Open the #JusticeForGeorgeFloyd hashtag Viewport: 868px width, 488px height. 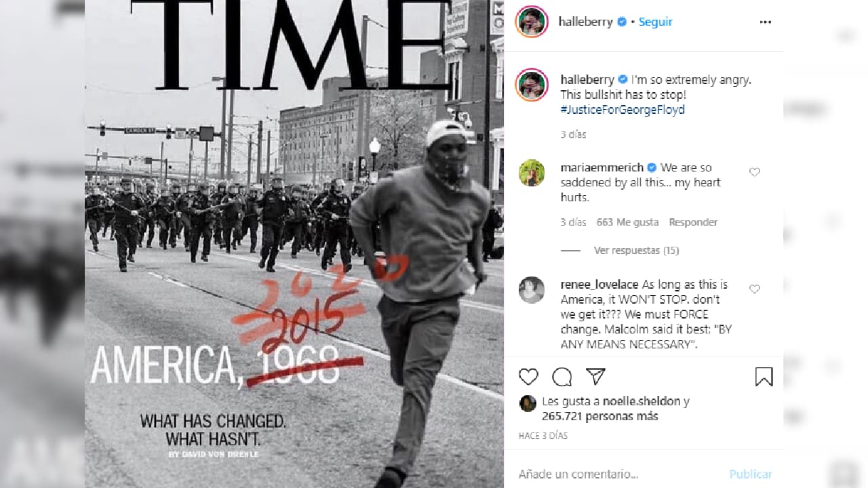pyautogui.click(x=623, y=109)
